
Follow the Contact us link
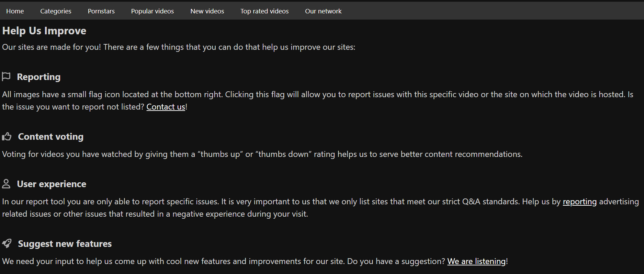point(166,107)
